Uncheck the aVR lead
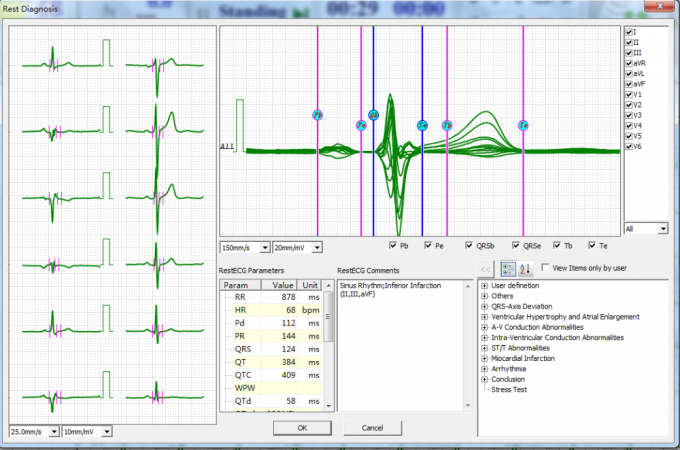 click(629, 63)
